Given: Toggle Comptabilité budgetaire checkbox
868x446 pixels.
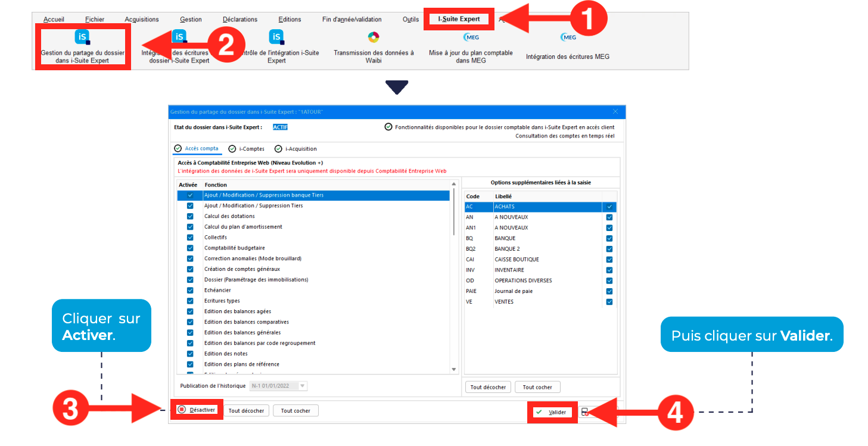Looking at the screenshot, I should 190,248.
